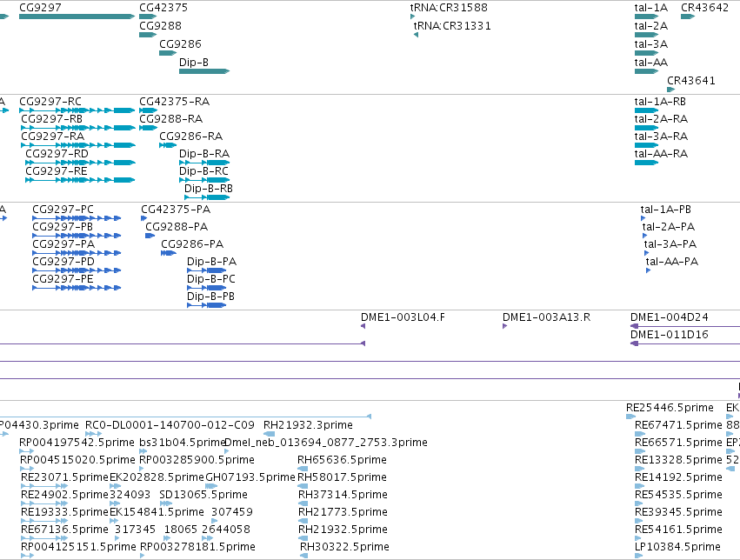Select the tal-1A-PB protein label
This screenshot has width=740, height=560.
[x=666, y=210]
